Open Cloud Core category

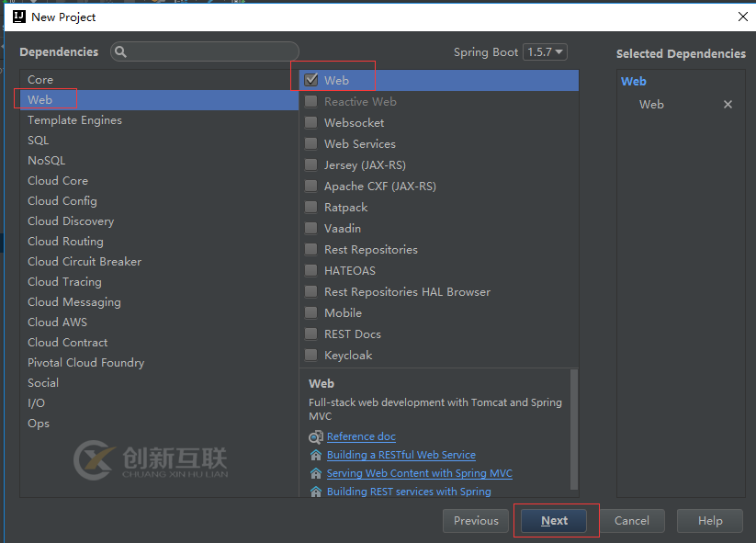[159, 181]
